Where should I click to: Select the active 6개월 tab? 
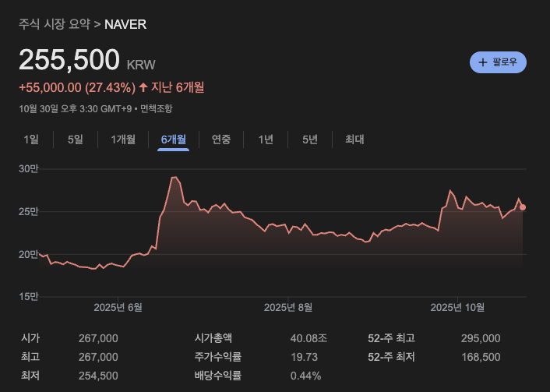click(x=173, y=139)
